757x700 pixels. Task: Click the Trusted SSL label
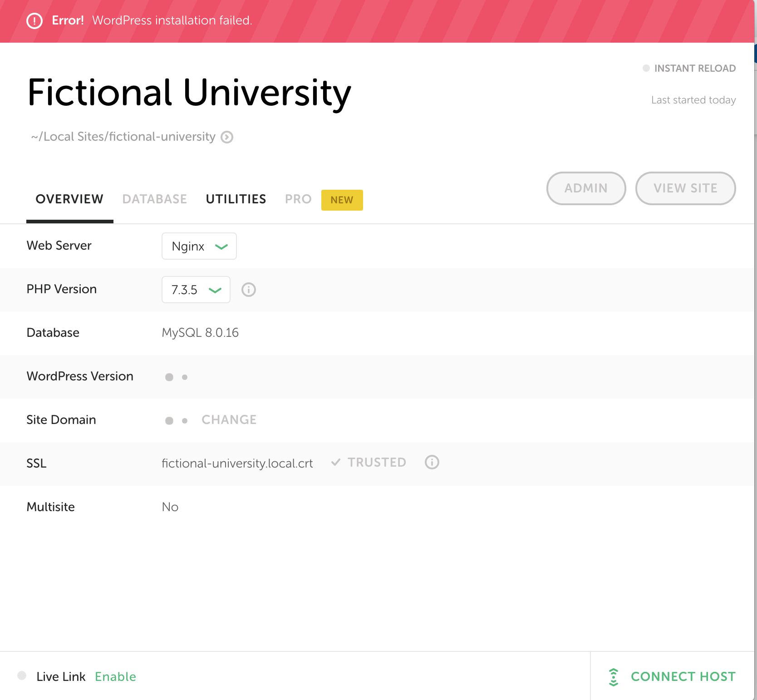point(377,463)
